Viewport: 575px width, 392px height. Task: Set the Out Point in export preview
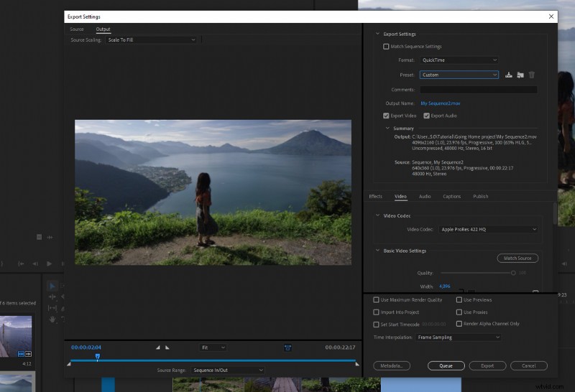167,347
